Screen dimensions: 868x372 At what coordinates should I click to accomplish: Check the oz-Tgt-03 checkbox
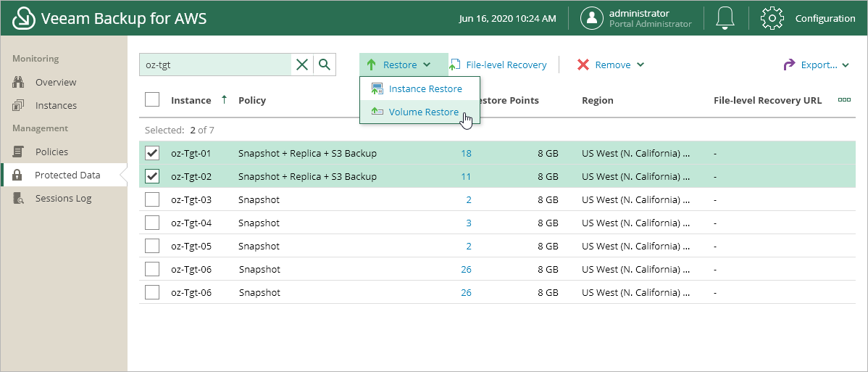pos(151,199)
